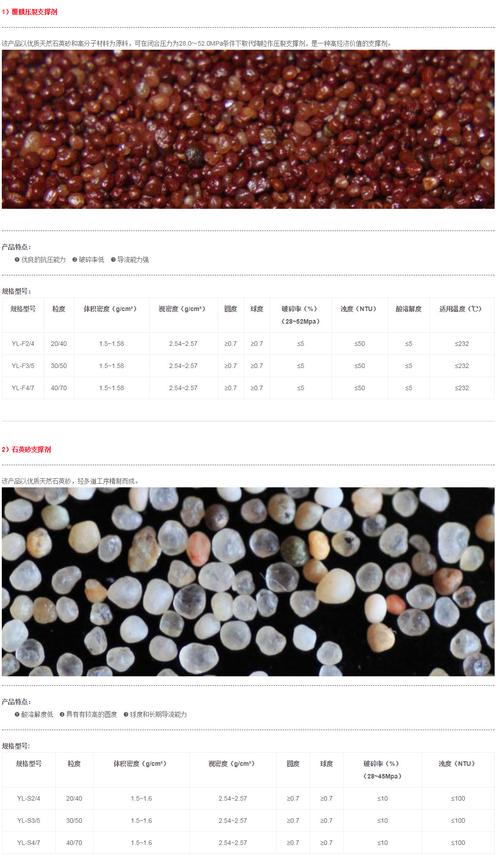Click the 20/40 size in YL-F2/4 row
Viewport: 496px width, 868px height.
(59, 344)
